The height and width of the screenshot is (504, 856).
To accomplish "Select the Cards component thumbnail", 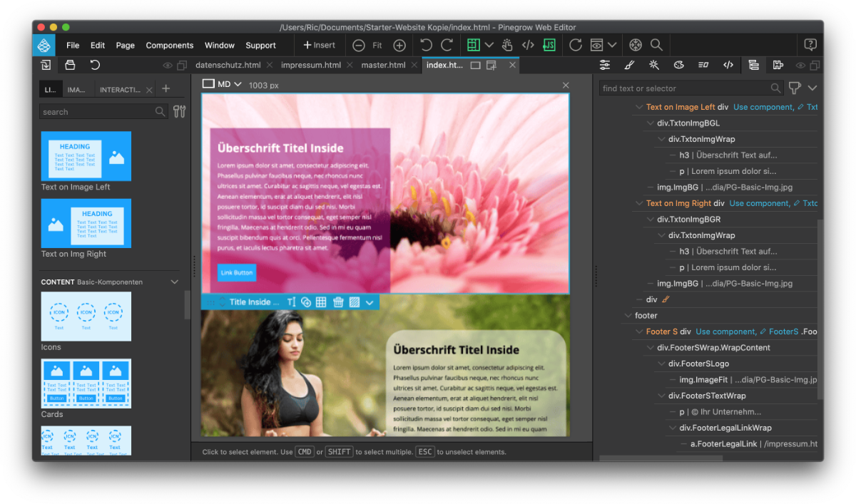I will [x=86, y=384].
